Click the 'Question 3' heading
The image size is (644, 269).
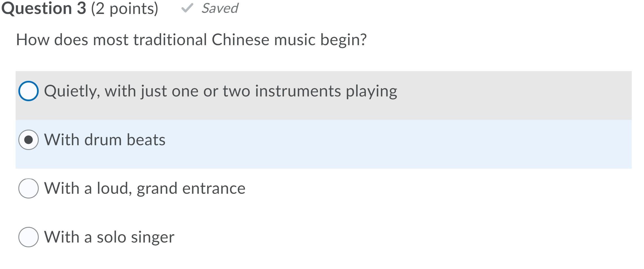pos(44,8)
